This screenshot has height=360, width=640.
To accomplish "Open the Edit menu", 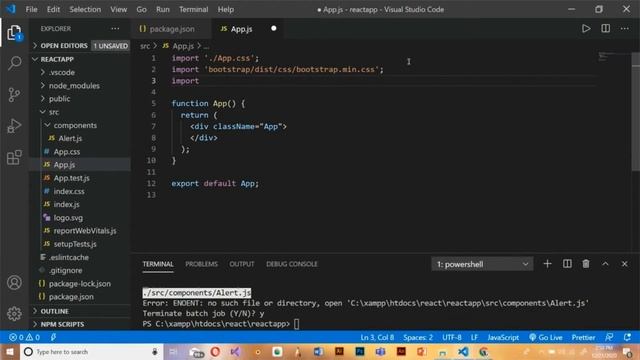I will (53, 9).
